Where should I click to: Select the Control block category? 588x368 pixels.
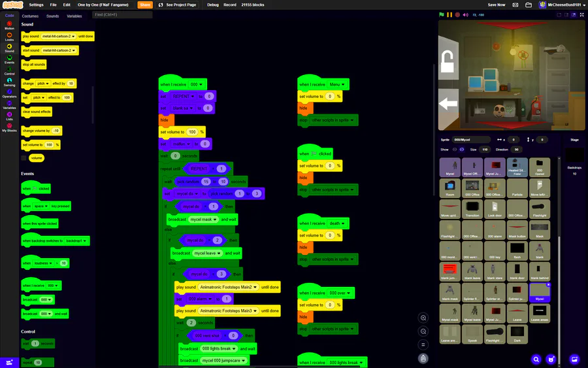(x=9, y=71)
